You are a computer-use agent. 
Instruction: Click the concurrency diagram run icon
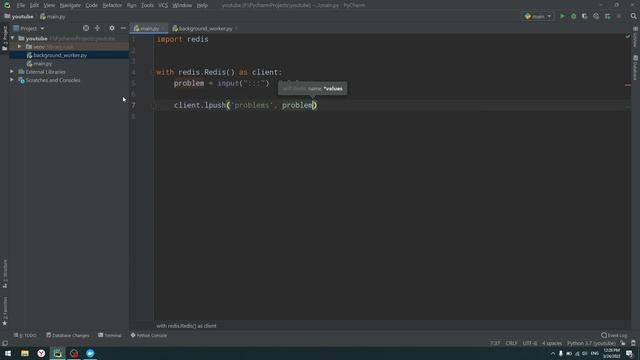point(608,16)
